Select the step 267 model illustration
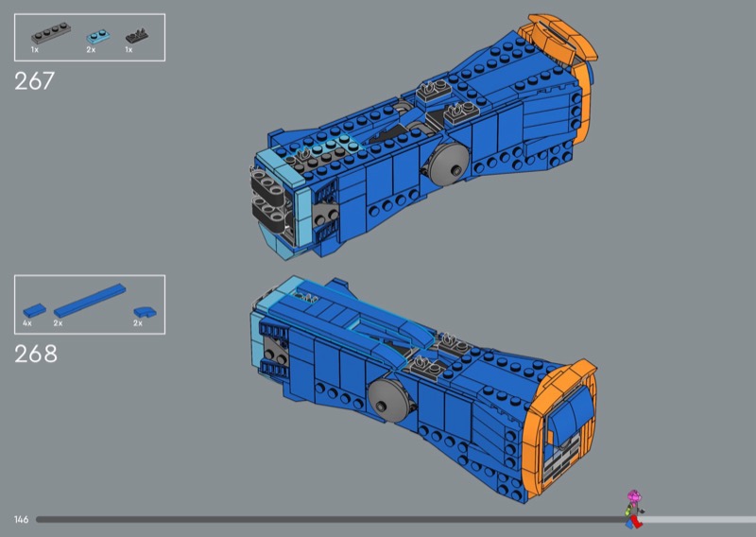The width and height of the screenshot is (756, 537). pos(425,142)
